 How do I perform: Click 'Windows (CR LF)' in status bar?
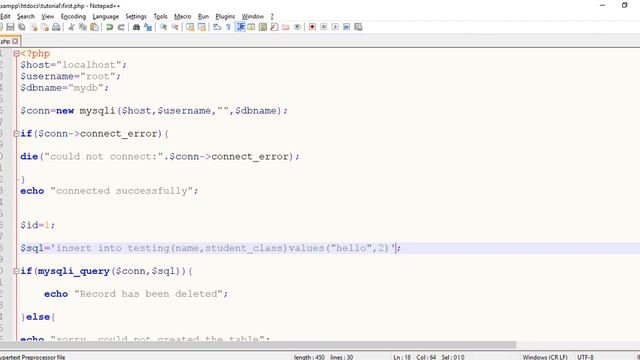click(545, 357)
